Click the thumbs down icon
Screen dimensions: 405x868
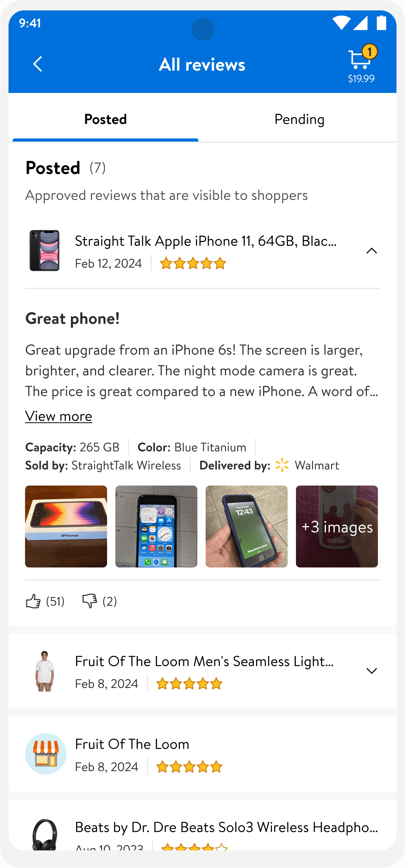coord(89,601)
